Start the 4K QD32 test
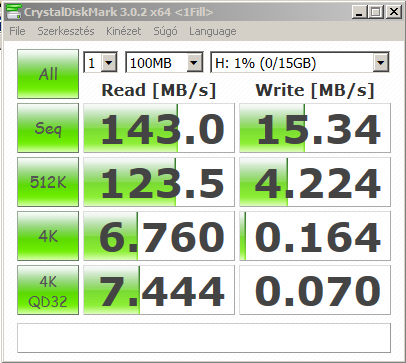 [48, 290]
